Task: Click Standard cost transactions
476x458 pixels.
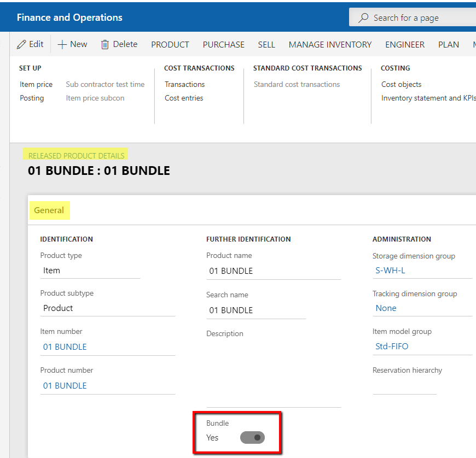Action: click(x=297, y=84)
